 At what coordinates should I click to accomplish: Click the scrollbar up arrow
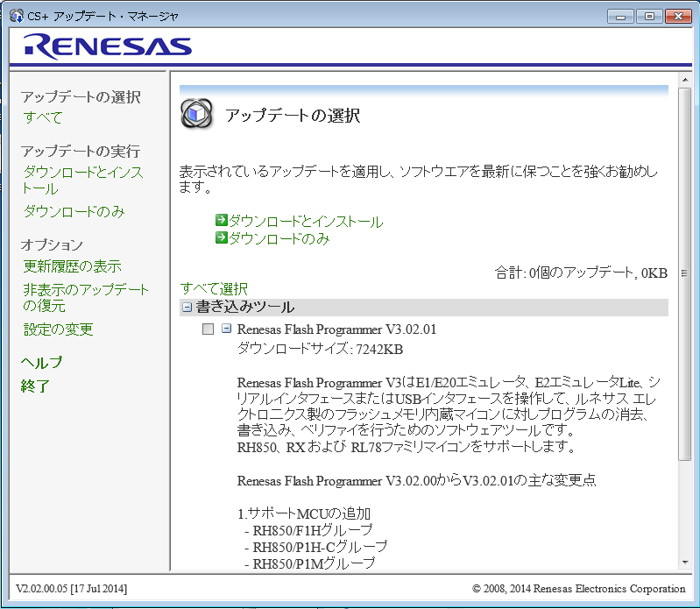(685, 80)
